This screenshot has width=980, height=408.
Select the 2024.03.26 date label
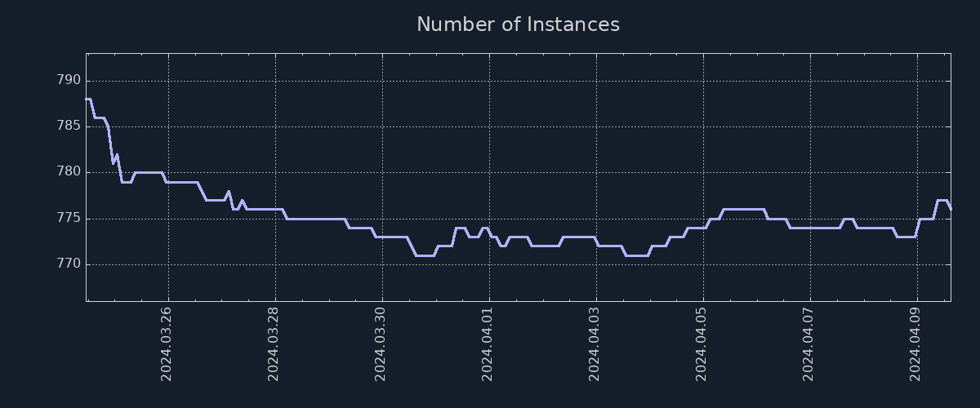167,344
